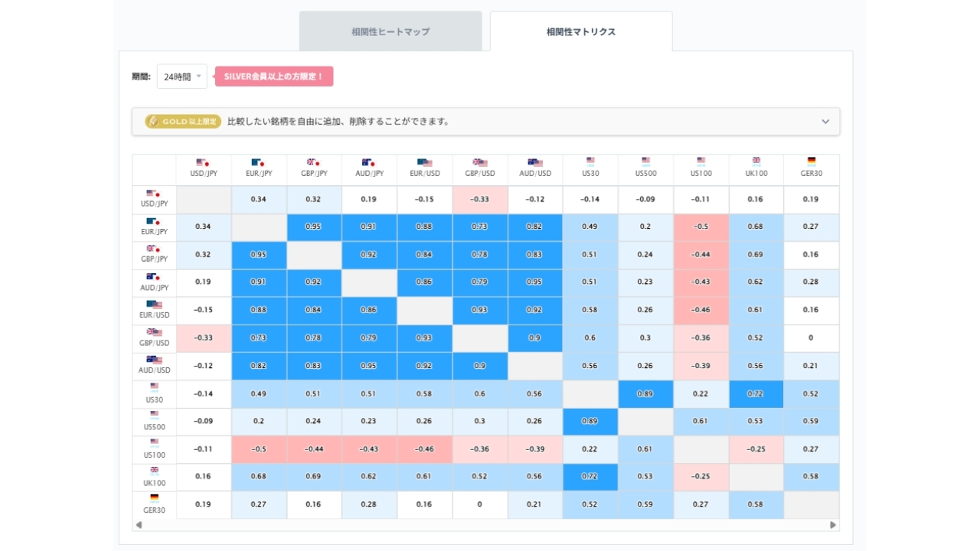Select the 0.61 cell in US500 row
Image resolution: width=980 pixels, height=551 pixels.
(701, 422)
